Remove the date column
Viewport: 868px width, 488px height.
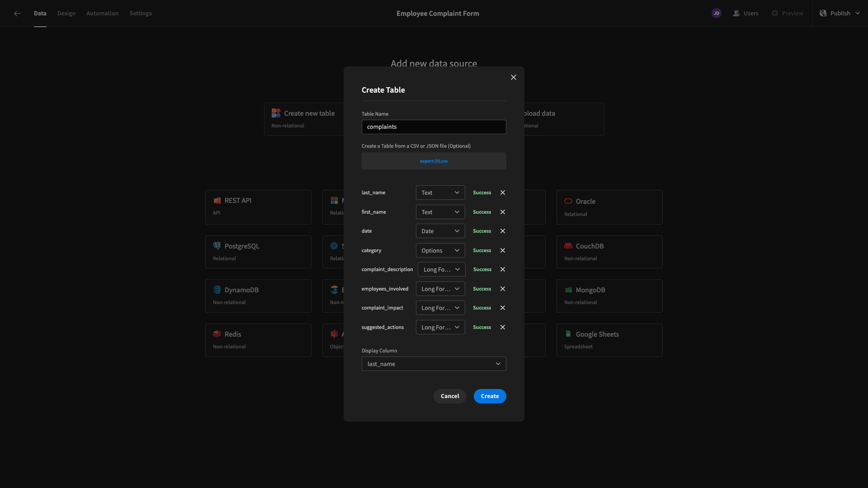click(x=502, y=231)
